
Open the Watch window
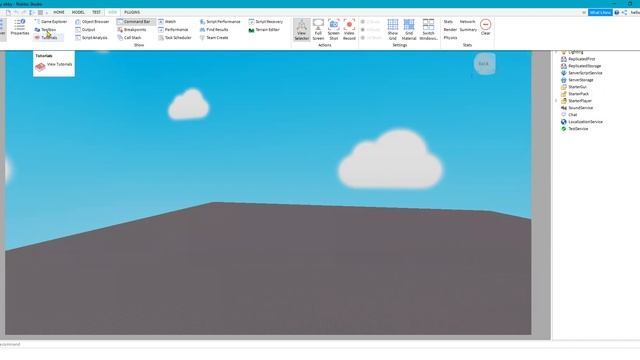167,22
